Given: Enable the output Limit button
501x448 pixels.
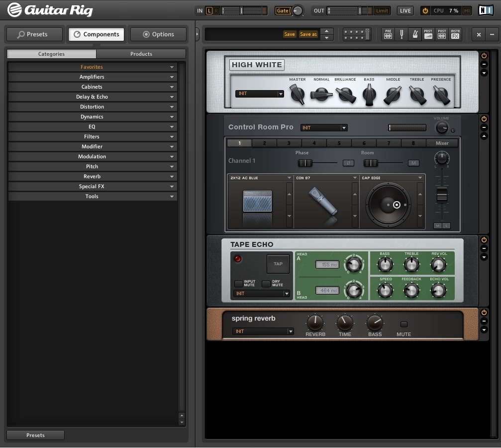Looking at the screenshot, I should click(382, 10).
